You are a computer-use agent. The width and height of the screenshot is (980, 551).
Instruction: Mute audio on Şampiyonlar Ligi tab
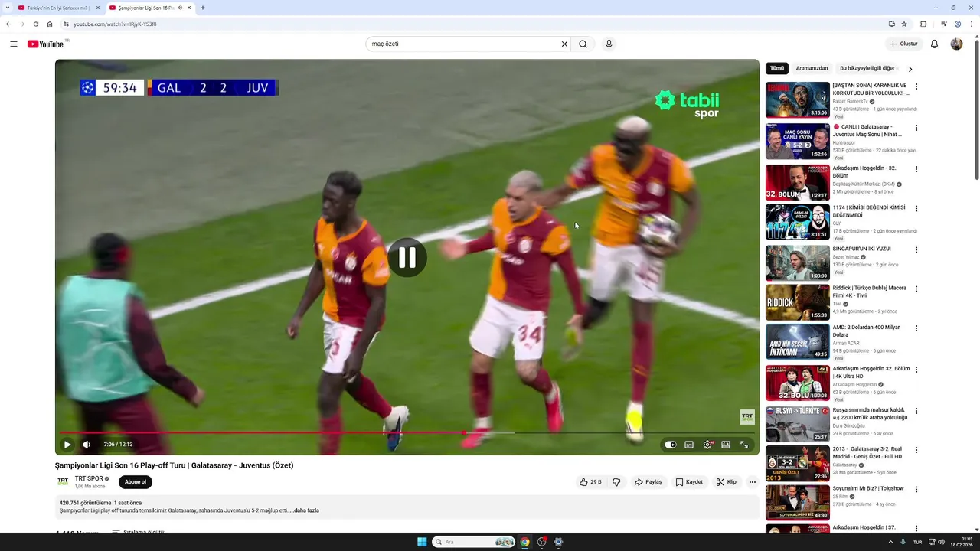(x=179, y=8)
